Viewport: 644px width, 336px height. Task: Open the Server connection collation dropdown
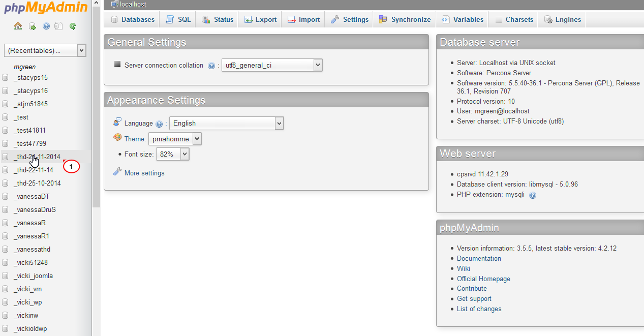(x=272, y=65)
